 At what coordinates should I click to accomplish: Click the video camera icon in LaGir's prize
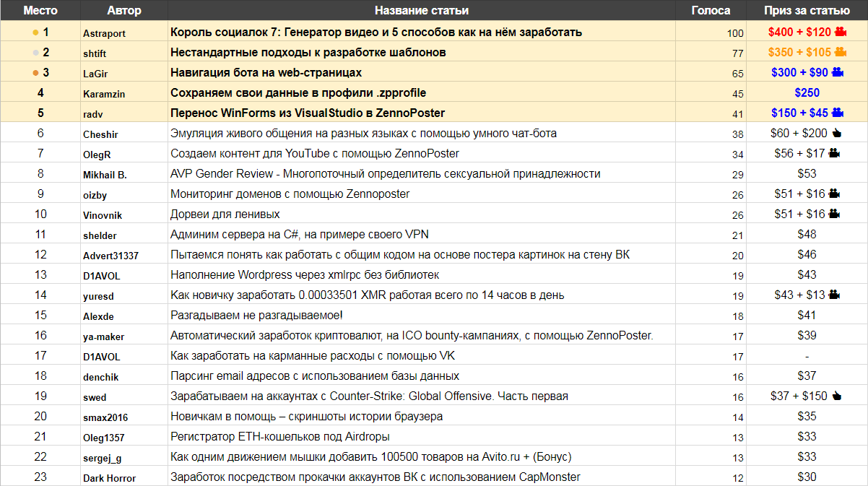click(838, 72)
